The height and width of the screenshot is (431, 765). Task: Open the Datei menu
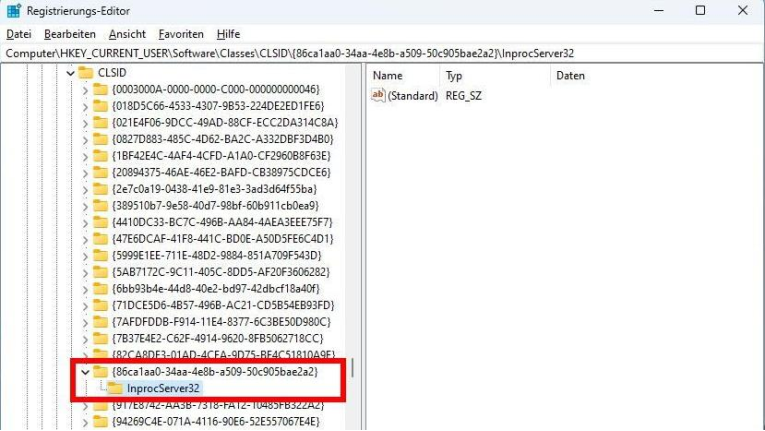point(19,34)
